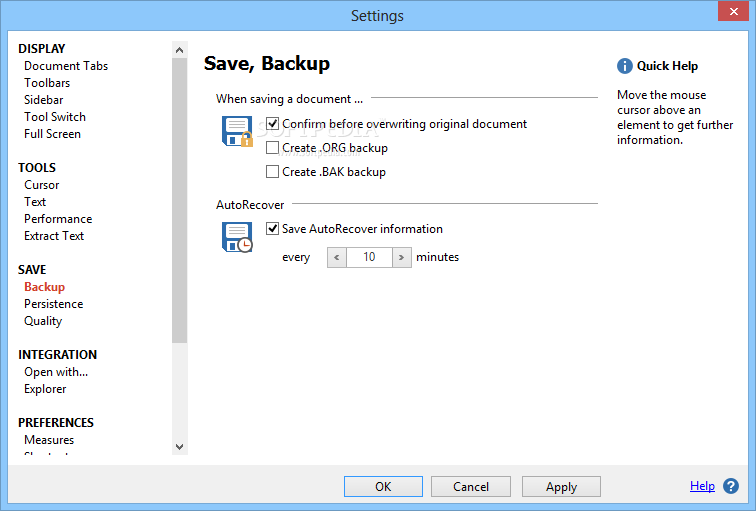The height and width of the screenshot is (511, 756).
Task: Select Persistence under SAVE
Action: tap(54, 304)
